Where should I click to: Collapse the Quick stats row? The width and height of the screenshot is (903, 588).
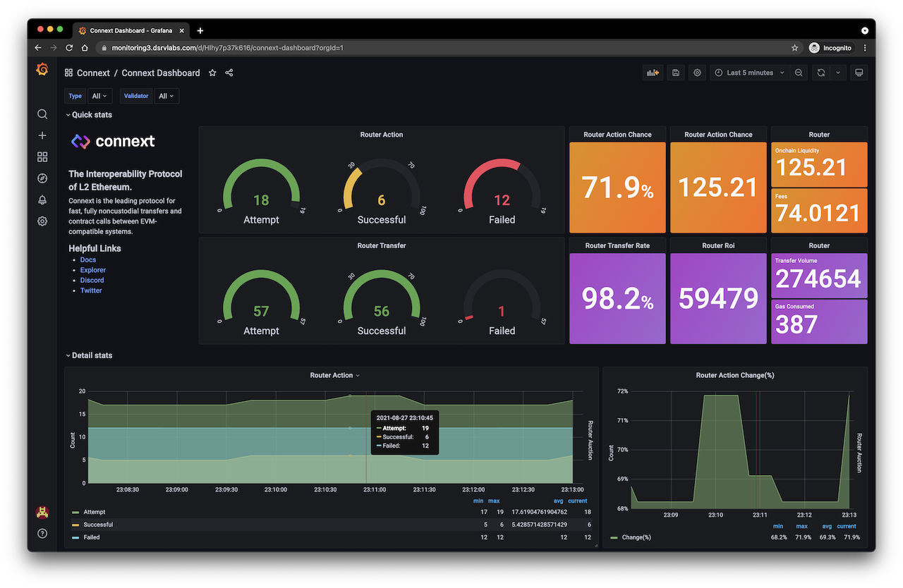pyautogui.click(x=89, y=115)
